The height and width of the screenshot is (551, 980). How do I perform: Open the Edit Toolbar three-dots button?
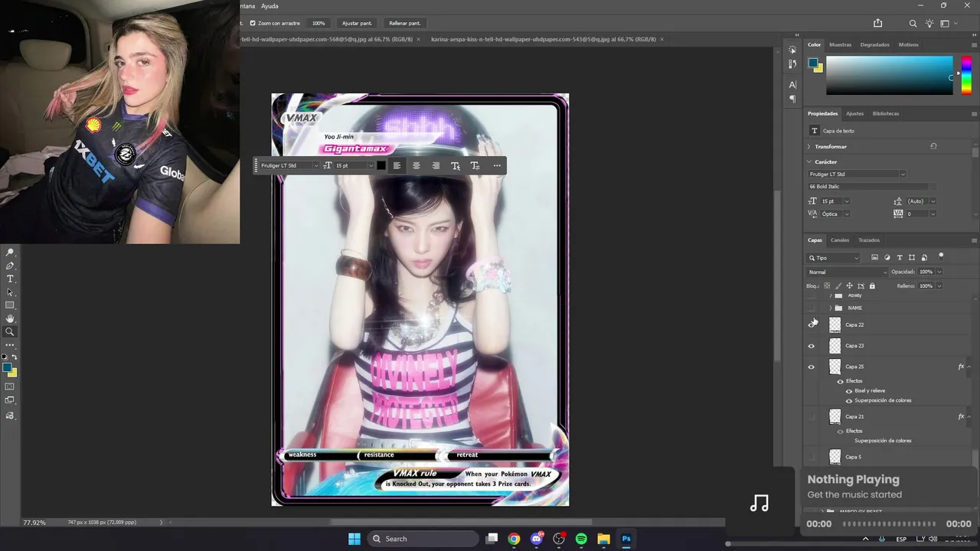click(x=10, y=345)
